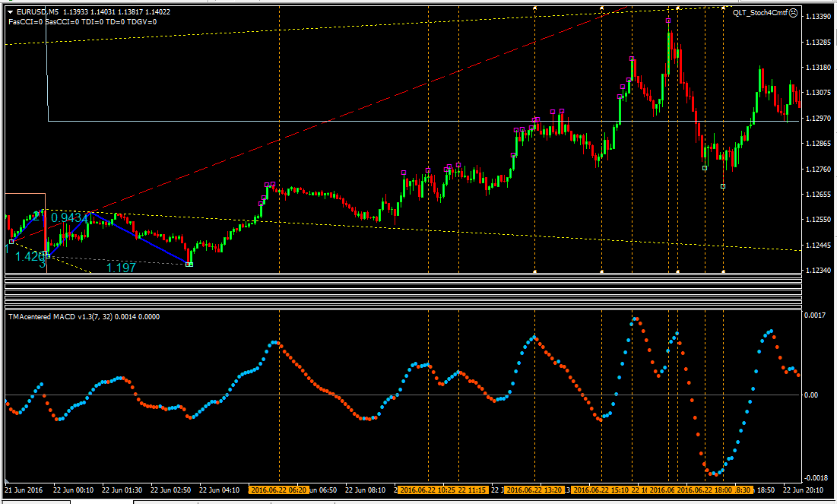The image size is (837, 504).
Task: Click price level 1.12865 on the scale
Action: pos(818,144)
